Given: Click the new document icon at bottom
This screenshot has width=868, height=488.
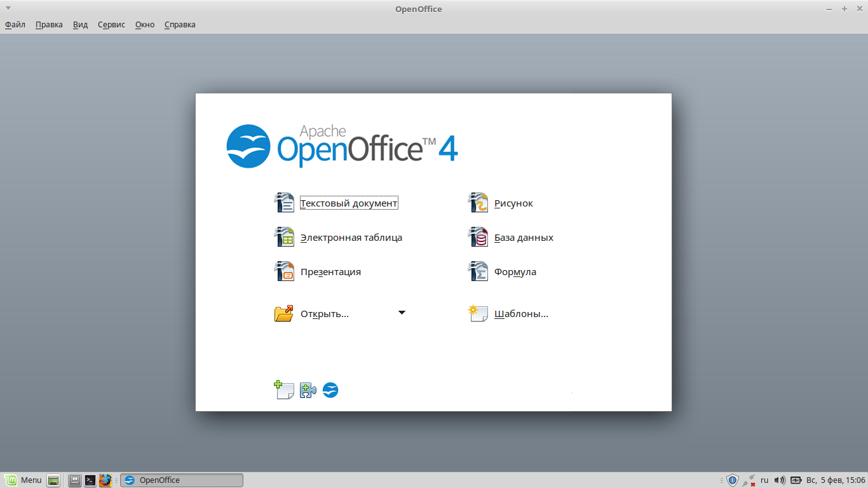Looking at the screenshot, I should (x=283, y=390).
